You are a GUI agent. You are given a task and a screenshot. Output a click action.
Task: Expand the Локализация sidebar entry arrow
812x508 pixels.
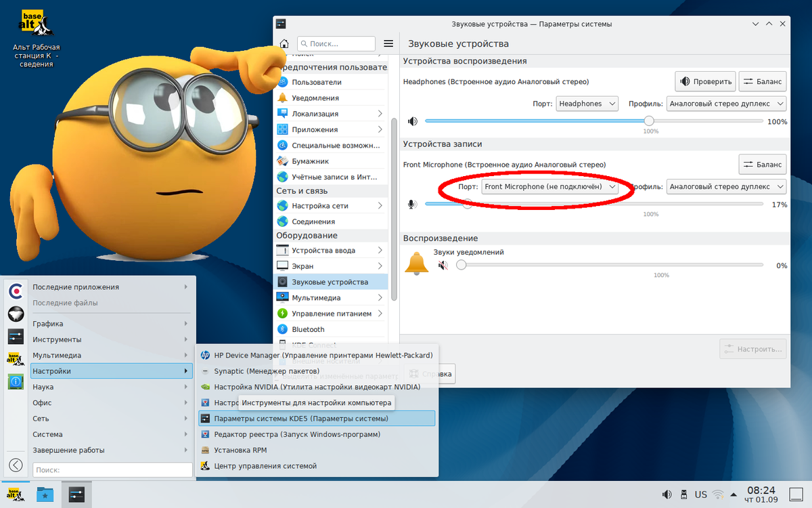click(x=380, y=114)
